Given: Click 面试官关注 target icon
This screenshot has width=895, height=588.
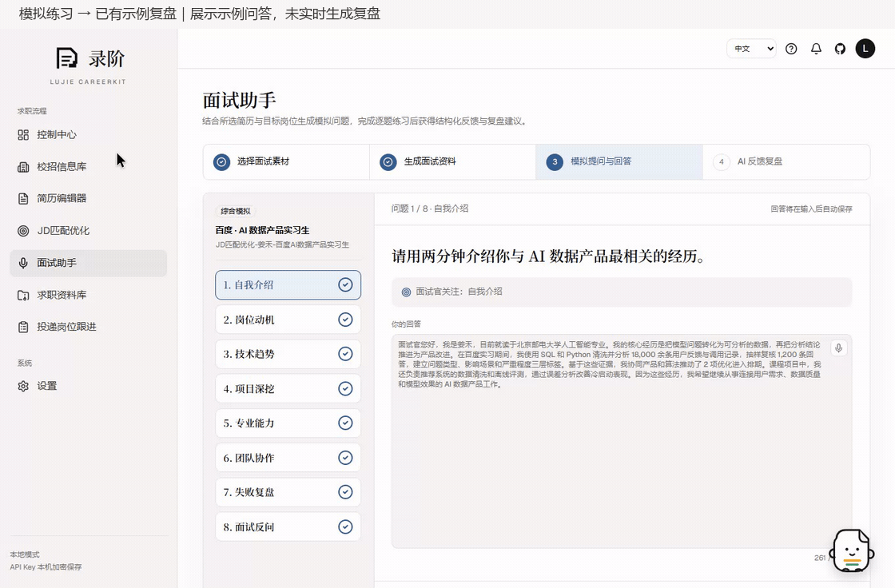Looking at the screenshot, I should tap(406, 292).
